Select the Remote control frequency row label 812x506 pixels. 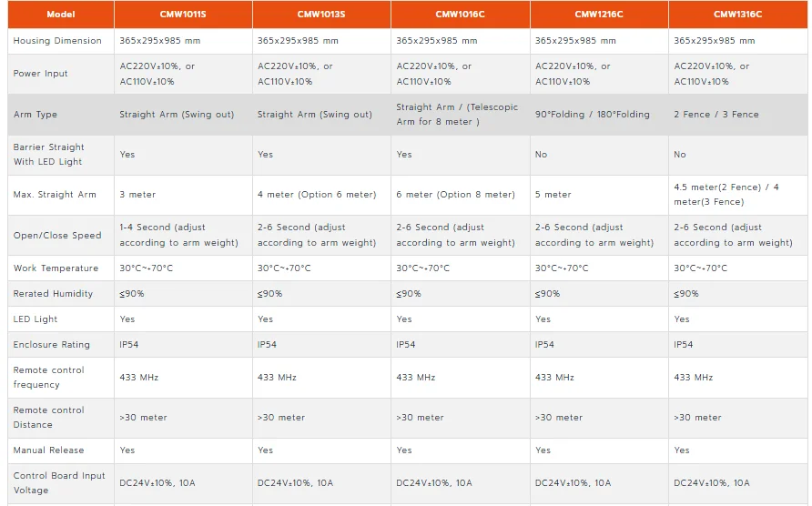(x=48, y=378)
